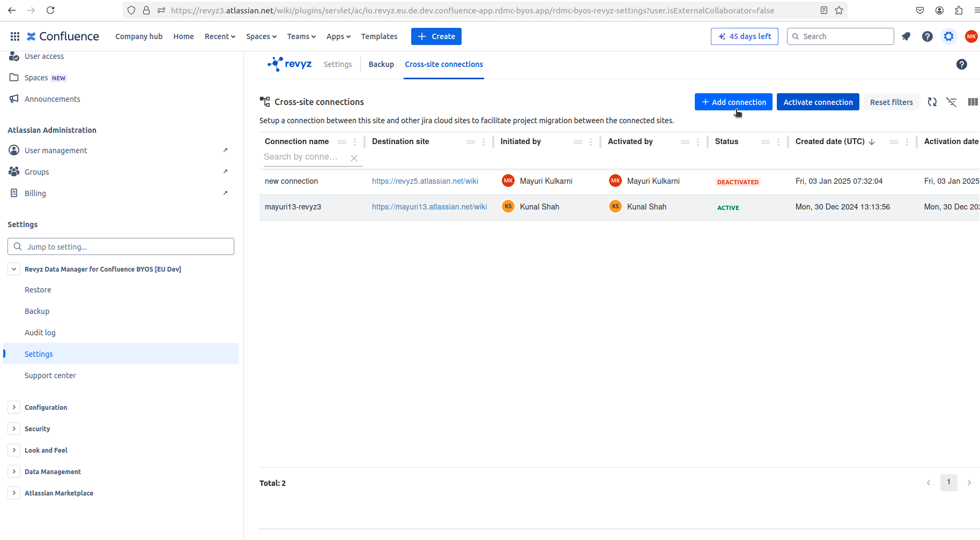The width and height of the screenshot is (980, 540).
Task: Click Reset filters button
Action: coord(891,102)
